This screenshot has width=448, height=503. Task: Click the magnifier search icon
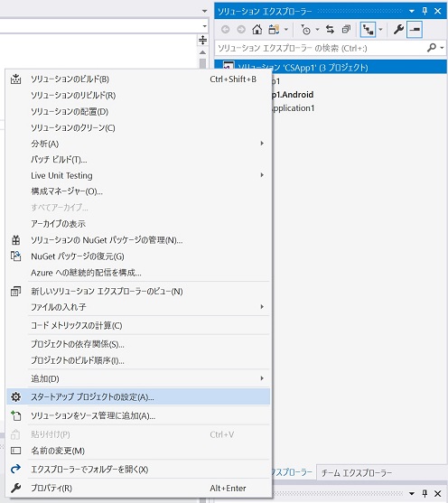point(432,48)
